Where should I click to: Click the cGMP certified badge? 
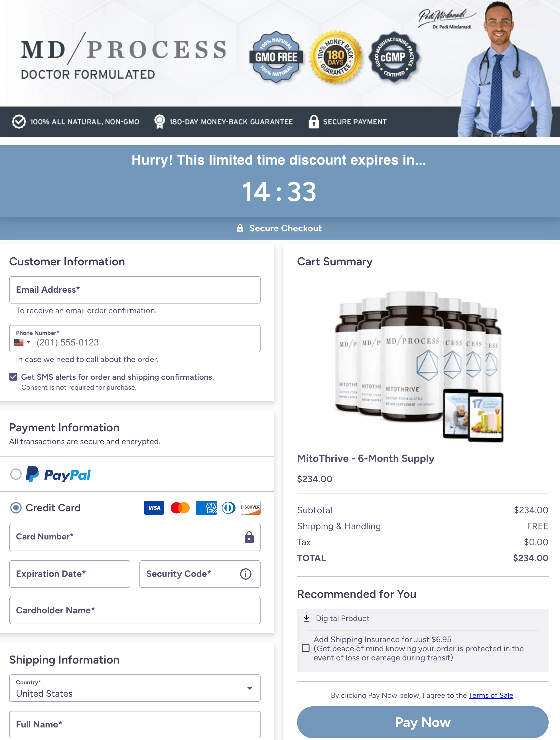pos(393,57)
